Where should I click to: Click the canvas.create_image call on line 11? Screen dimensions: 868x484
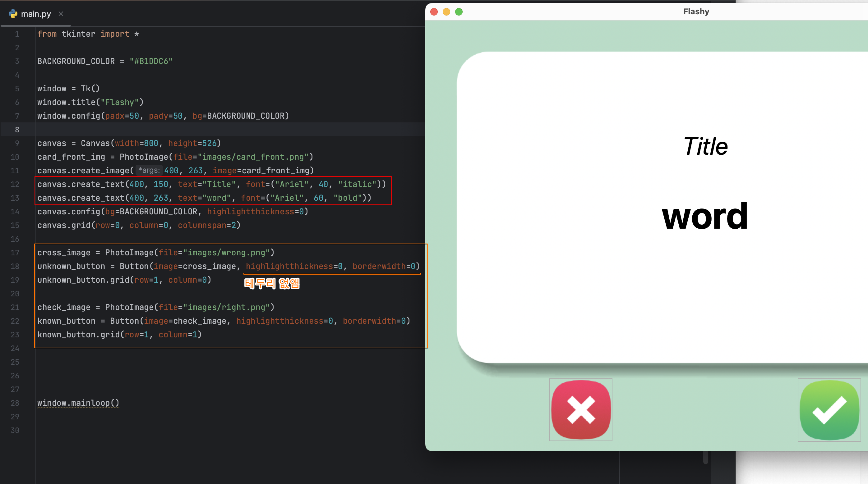coord(176,171)
